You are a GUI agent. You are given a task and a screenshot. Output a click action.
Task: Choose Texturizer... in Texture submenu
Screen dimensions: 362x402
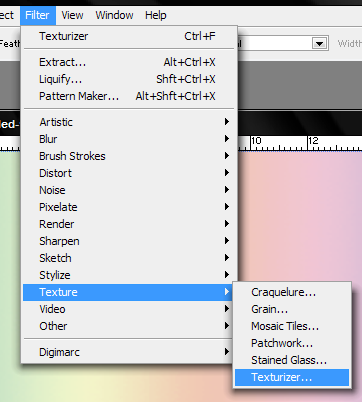coord(292,377)
